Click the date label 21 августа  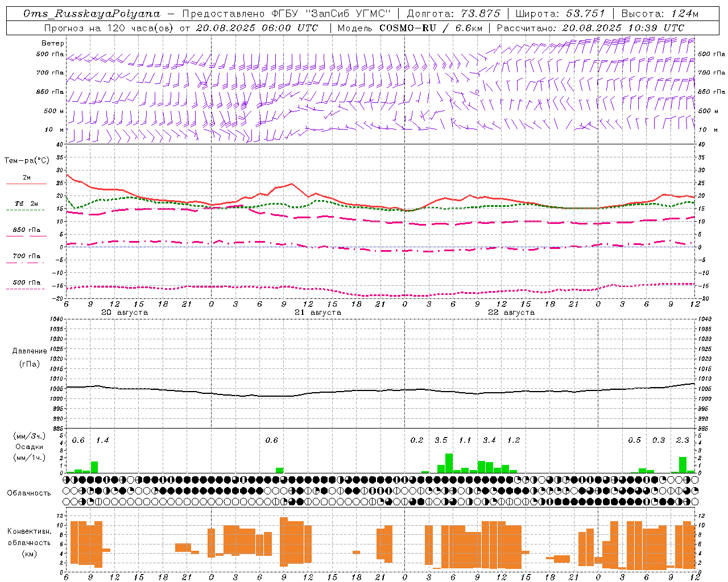pos(318,313)
